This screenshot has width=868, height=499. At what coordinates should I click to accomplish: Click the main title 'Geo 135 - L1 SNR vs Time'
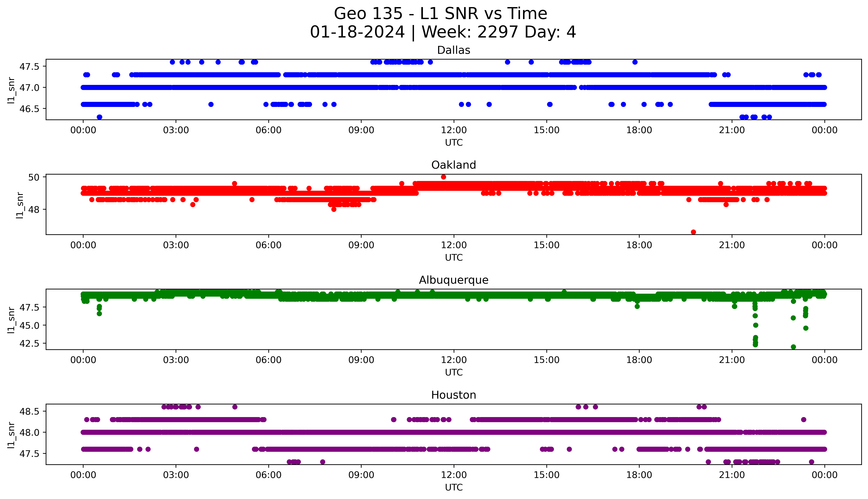tap(440, 14)
